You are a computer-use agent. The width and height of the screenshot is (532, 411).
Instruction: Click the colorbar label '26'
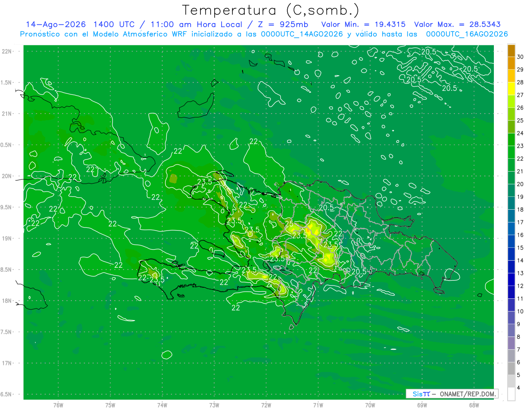pos(520,108)
